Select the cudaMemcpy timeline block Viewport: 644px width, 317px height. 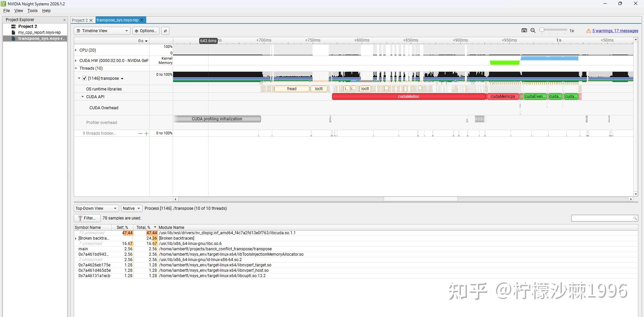pyautogui.click(x=502, y=97)
